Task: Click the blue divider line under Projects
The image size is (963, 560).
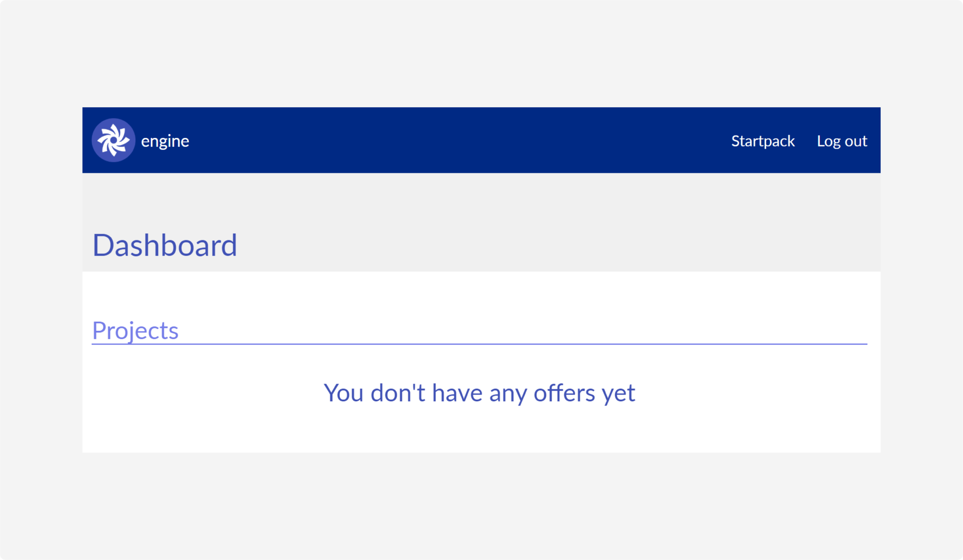Action: click(x=479, y=344)
